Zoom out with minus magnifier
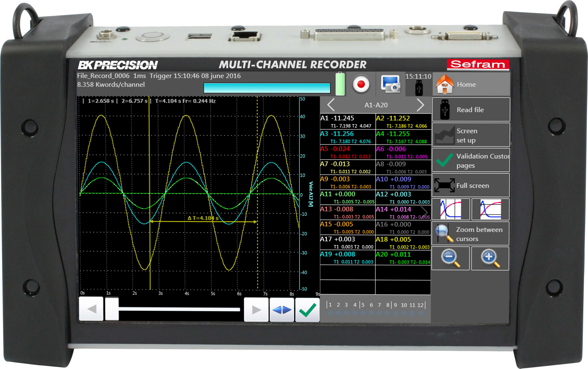The width and height of the screenshot is (588, 369). pos(451,258)
